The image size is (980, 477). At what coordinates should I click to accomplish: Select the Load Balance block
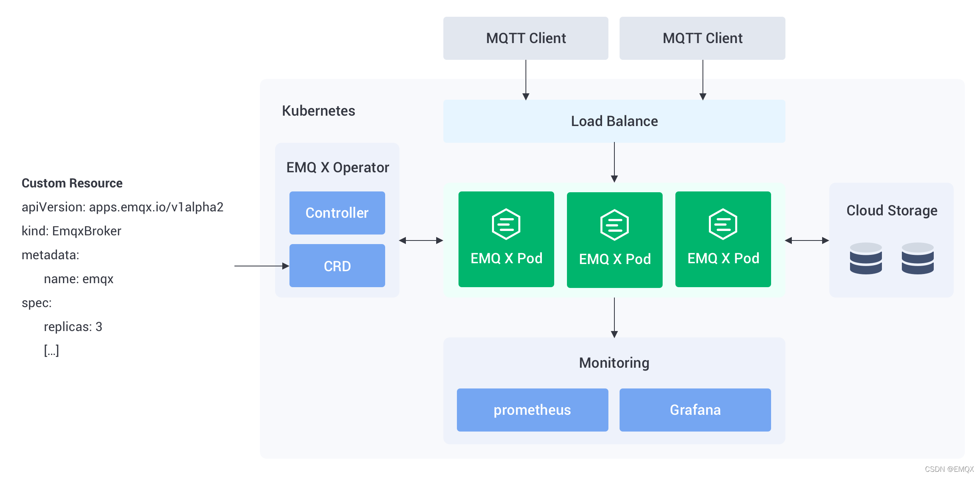pos(614,121)
